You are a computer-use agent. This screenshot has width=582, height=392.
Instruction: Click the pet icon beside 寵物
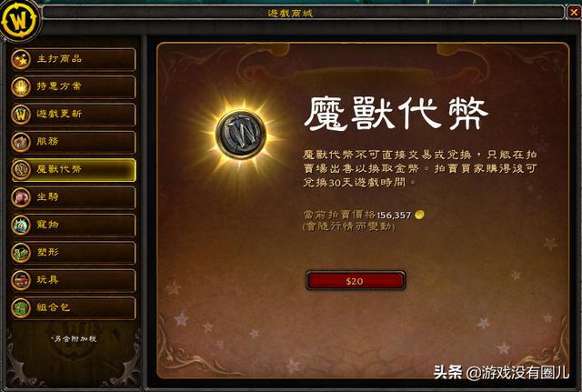pyautogui.click(x=21, y=225)
